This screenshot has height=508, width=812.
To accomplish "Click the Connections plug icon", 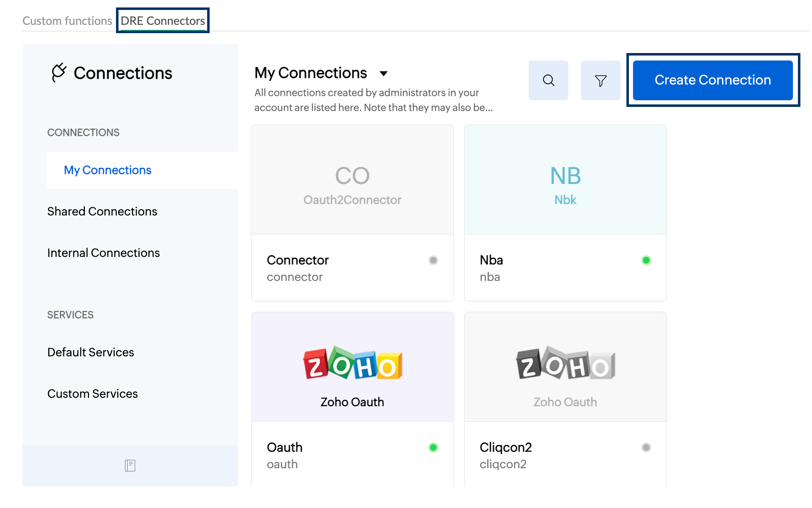I will 59,73.
